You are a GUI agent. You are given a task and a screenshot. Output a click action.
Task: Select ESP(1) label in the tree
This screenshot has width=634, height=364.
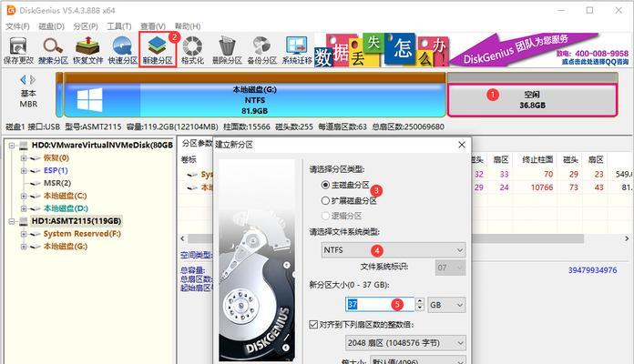click(56, 170)
